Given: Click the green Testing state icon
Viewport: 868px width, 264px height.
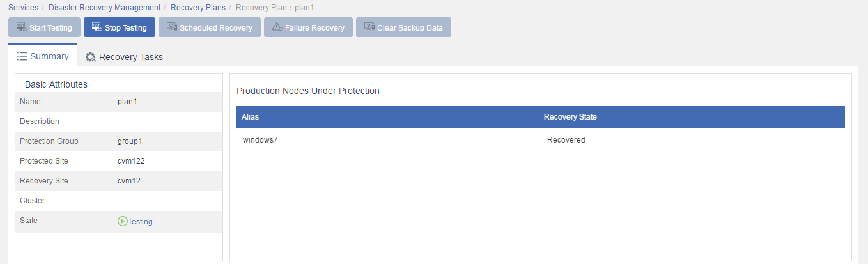Looking at the screenshot, I should [123, 221].
